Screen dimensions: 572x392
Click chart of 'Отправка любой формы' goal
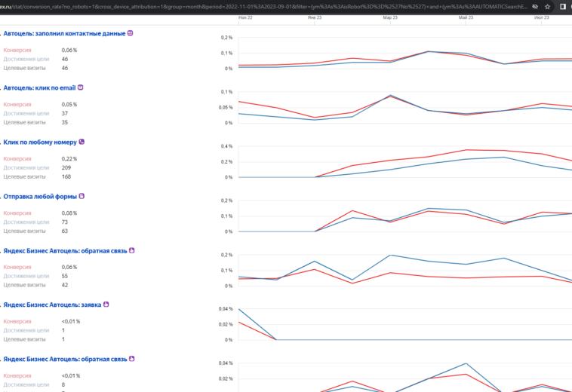tap(405, 216)
